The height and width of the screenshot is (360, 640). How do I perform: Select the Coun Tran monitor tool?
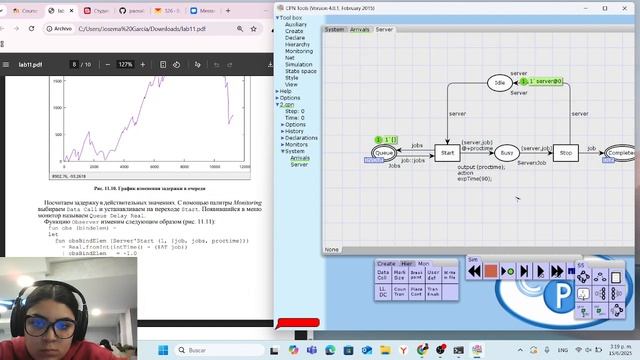(x=400, y=291)
